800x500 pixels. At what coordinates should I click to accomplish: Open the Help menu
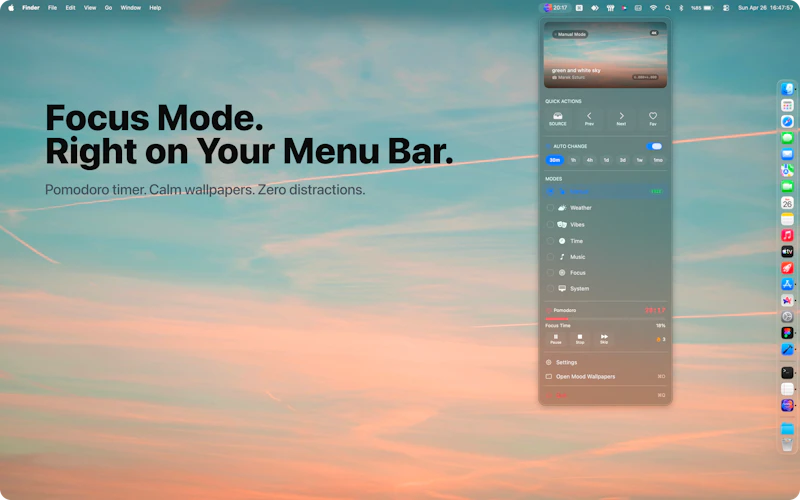pyautogui.click(x=155, y=8)
